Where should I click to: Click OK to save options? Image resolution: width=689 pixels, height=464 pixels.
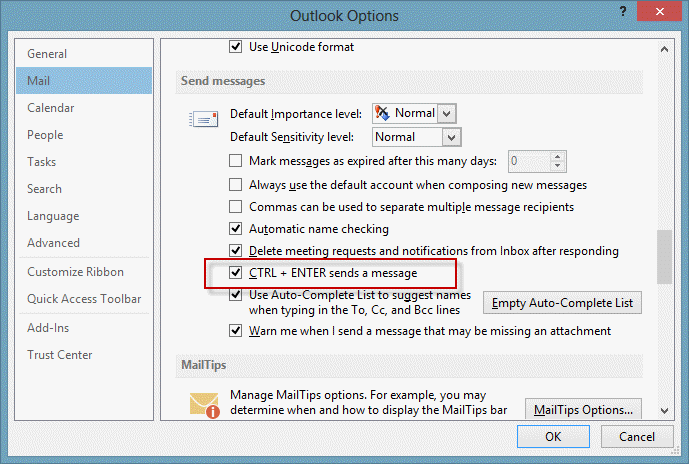(553, 436)
